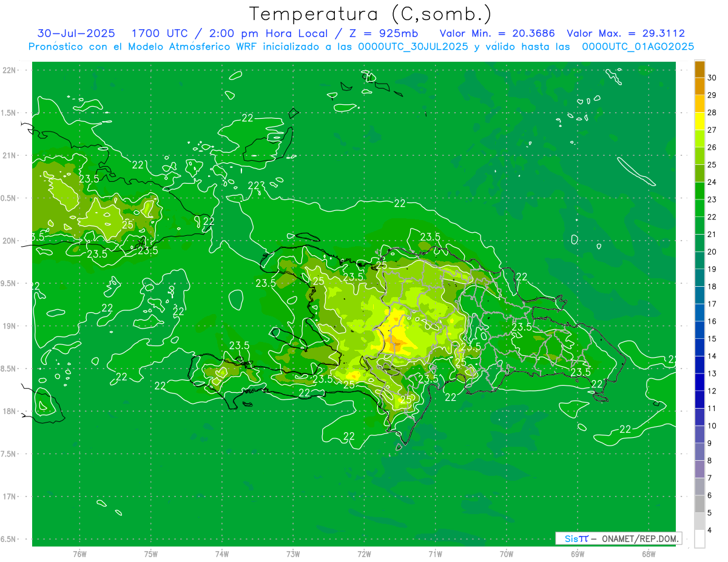Click the "Temperatura (C,somb.)" map title
Viewport: 728px width, 562px height.
click(x=370, y=14)
